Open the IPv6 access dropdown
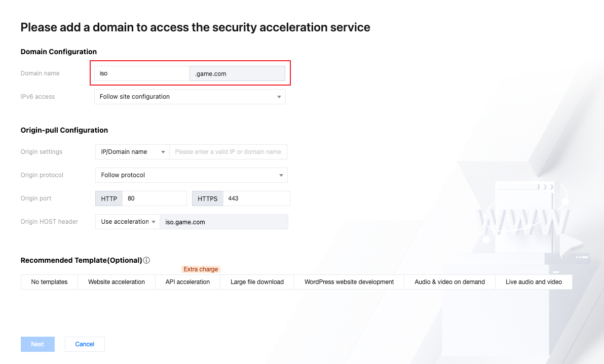The height and width of the screenshot is (364, 604). (x=190, y=97)
